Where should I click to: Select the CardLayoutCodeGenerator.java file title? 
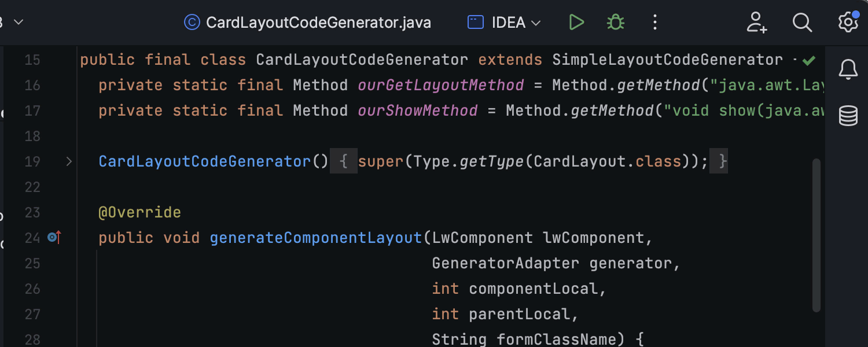click(x=318, y=23)
